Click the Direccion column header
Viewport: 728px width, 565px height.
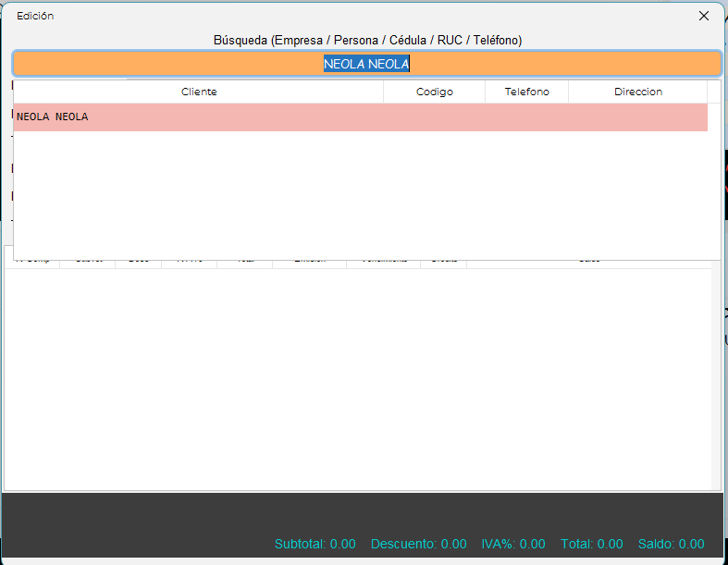point(637,92)
